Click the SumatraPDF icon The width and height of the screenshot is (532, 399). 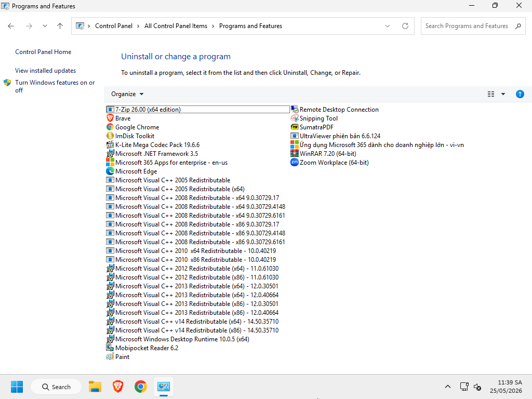295,127
